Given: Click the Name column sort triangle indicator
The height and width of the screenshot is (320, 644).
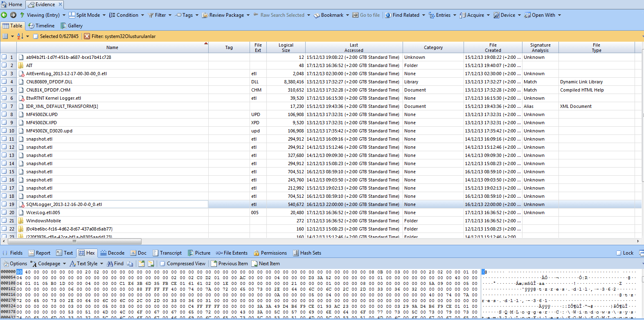Looking at the screenshot, I should 206,43.
